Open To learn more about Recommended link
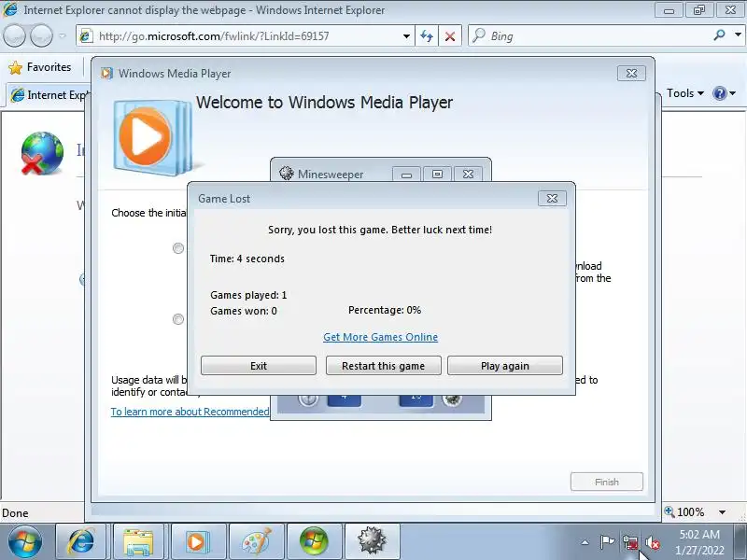The image size is (747, 560). (x=190, y=412)
